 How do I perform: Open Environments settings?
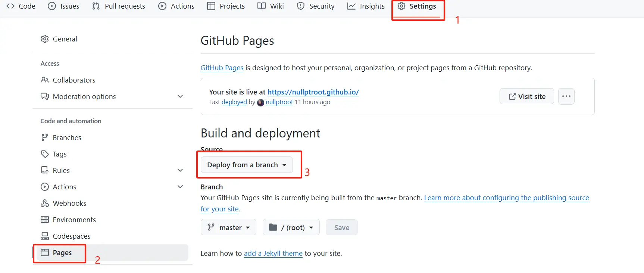coord(112,220)
